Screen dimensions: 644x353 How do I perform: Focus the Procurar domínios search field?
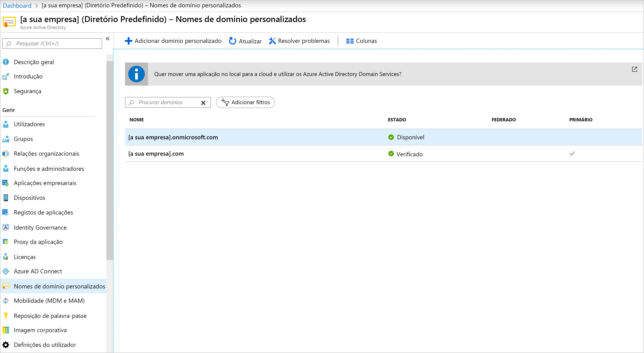click(168, 102)
